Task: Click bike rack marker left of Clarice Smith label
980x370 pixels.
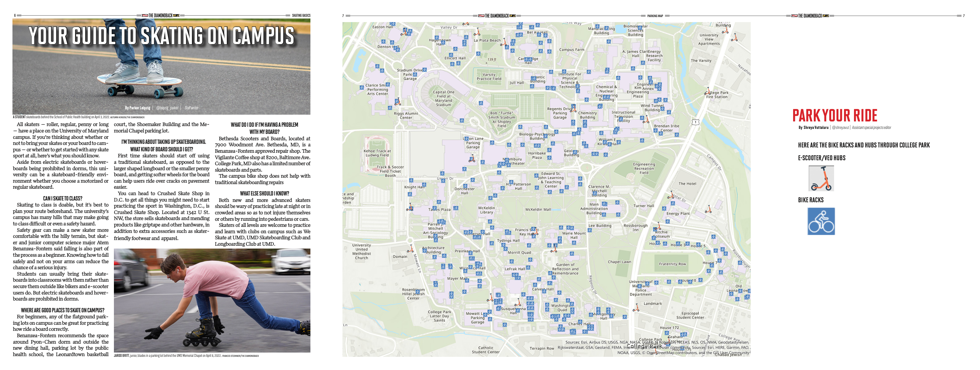Action: pyautogui.click(x=361, y=88)
